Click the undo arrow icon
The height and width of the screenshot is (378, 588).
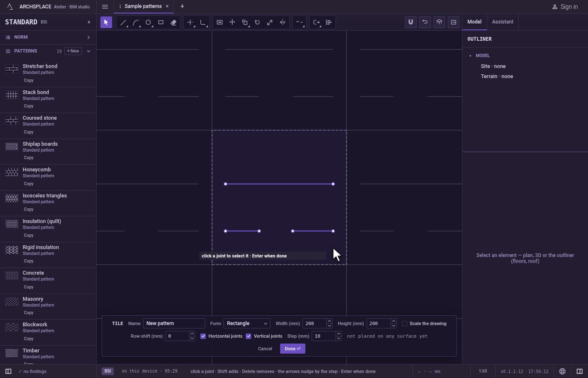(x=425, y=22)
